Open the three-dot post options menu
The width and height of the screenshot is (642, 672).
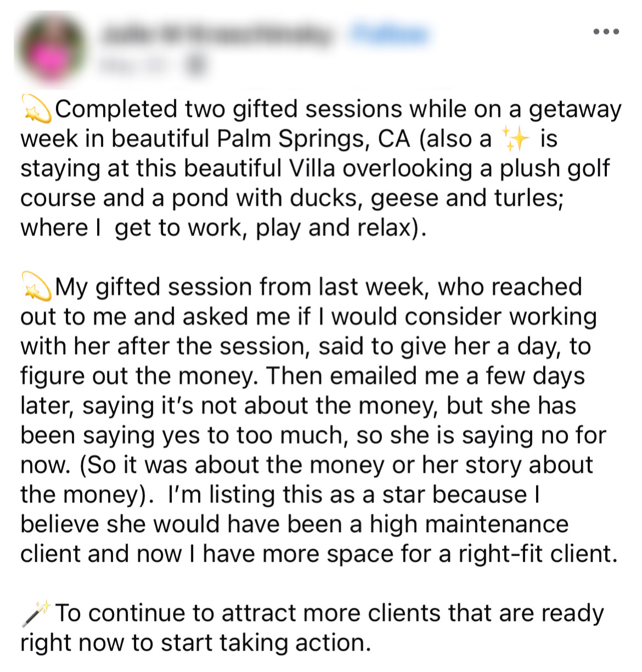tap(606, 32)
